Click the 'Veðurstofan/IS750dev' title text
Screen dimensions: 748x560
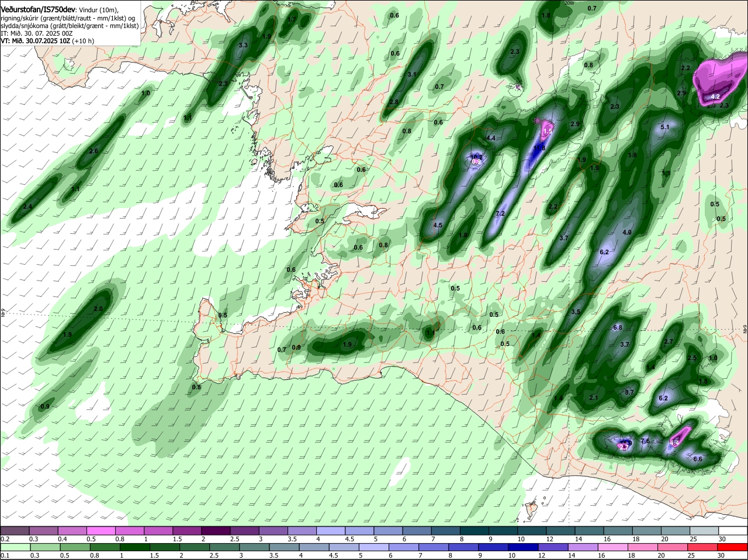(x=39, y=9)
